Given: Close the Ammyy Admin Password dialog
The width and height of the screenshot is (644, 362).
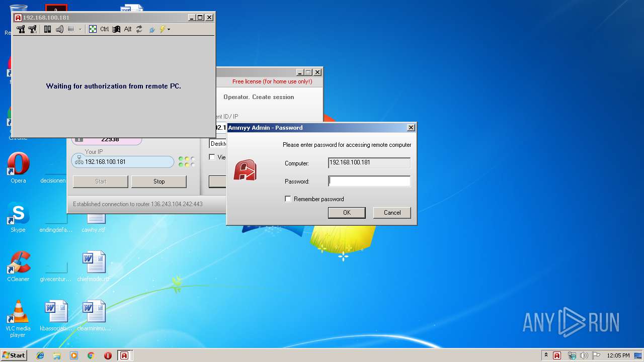Looking at the screenshot, I should point(411,128).
